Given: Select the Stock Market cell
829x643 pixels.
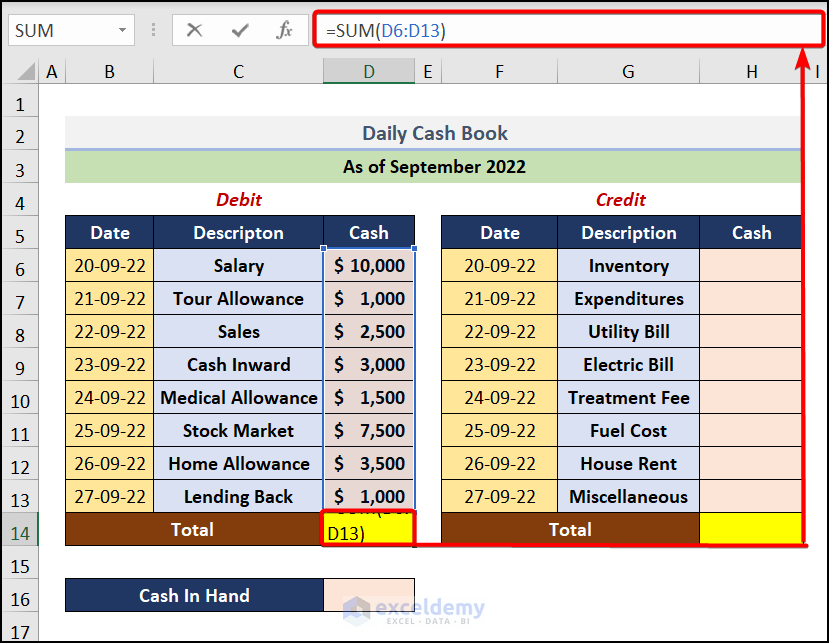Looking at the screenshot, I should pyautogui.click(x=238, y=430).
